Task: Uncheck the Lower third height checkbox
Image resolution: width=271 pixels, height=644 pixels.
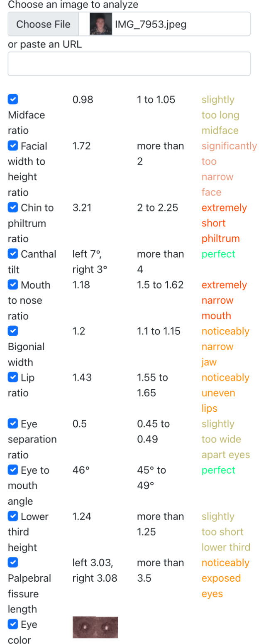Action: [x=13, y=516]
